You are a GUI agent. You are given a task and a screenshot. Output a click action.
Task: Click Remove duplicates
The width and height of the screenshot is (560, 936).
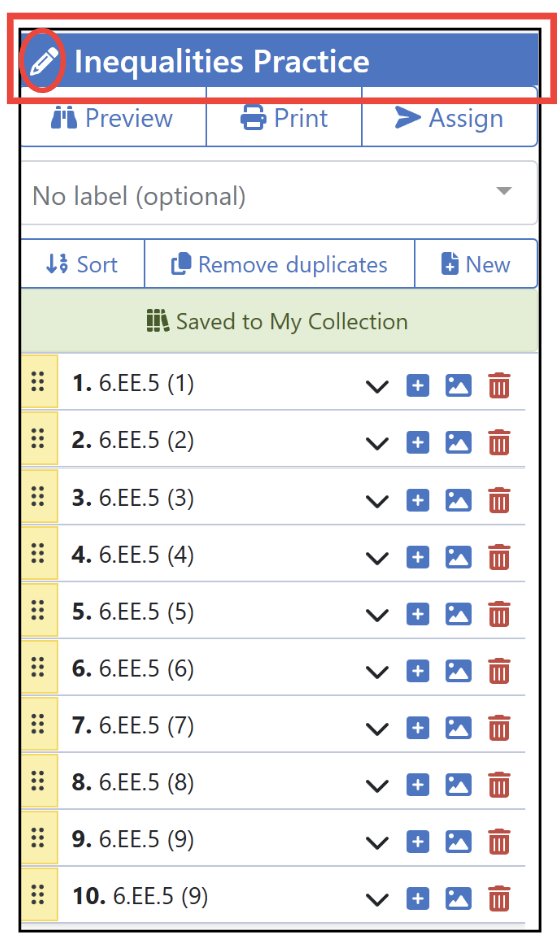point(279,264)
